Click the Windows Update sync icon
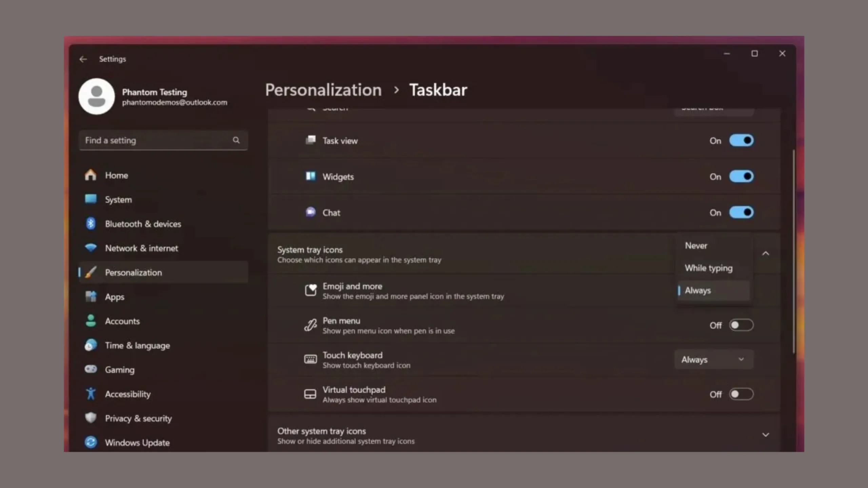Viewport: 868px width, 488px height. coord(91,442)
